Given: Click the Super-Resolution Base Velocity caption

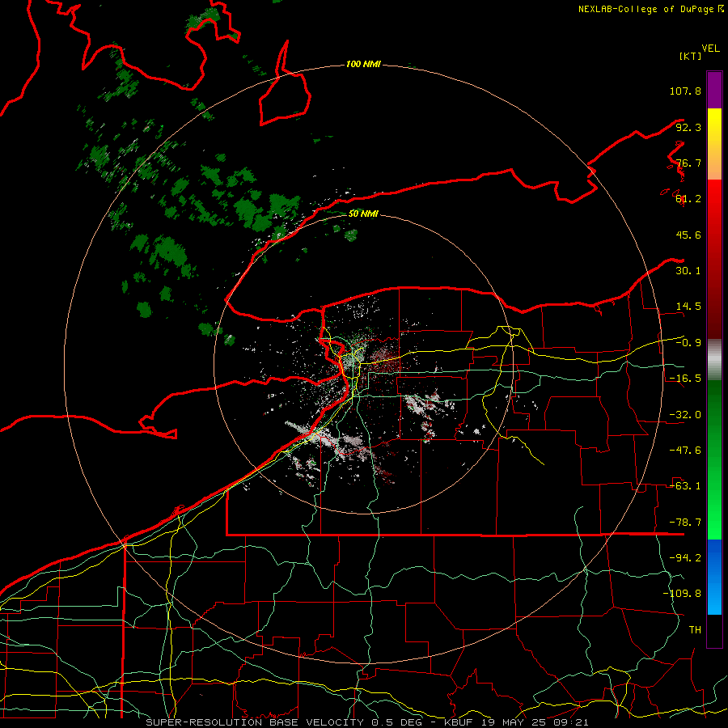Looking at the screenshot, I should pos(366,722).
